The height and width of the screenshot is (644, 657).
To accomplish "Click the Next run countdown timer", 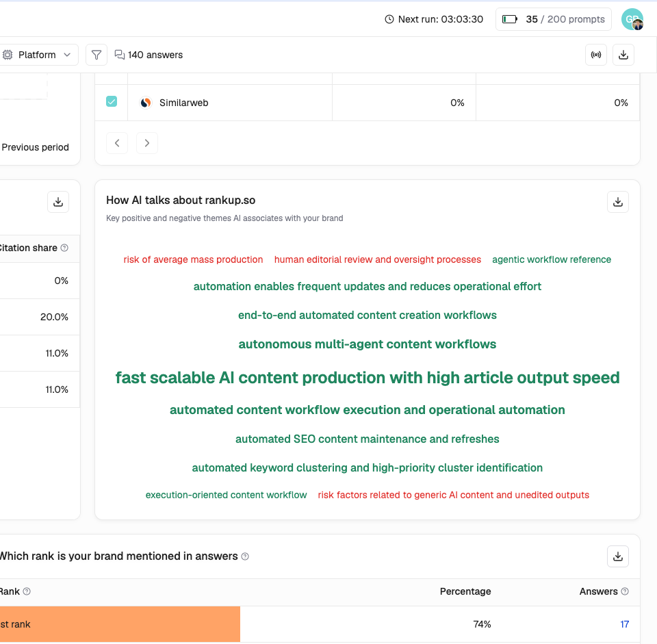I will click(440, 19).
